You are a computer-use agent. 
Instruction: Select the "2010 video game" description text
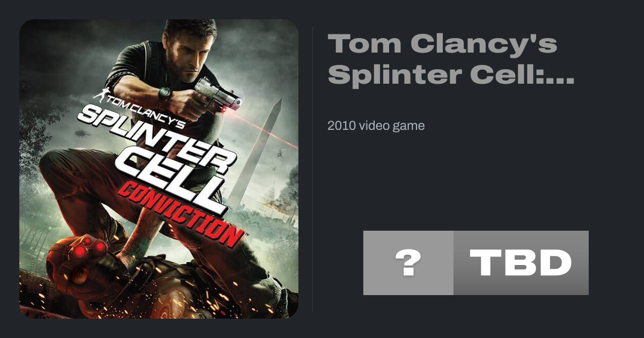tap(376, 126)
